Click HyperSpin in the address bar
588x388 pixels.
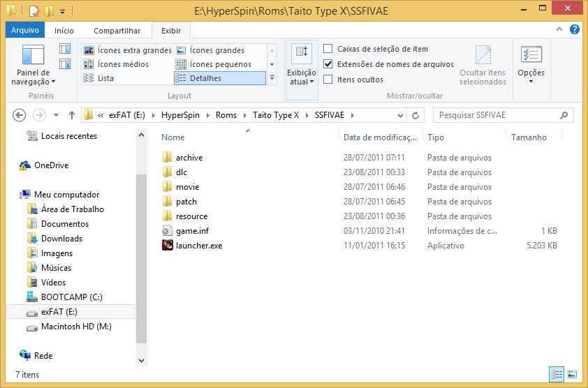180,115
